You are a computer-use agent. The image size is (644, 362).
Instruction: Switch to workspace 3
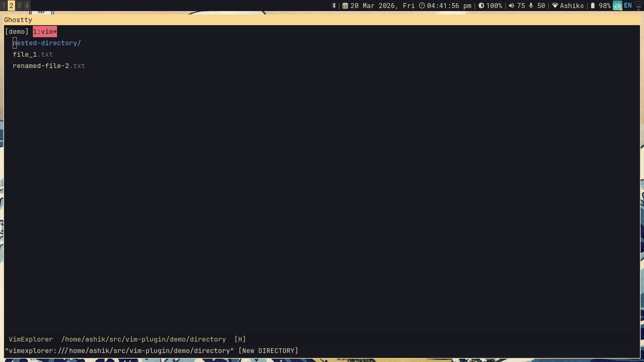(x=19, y=6)
